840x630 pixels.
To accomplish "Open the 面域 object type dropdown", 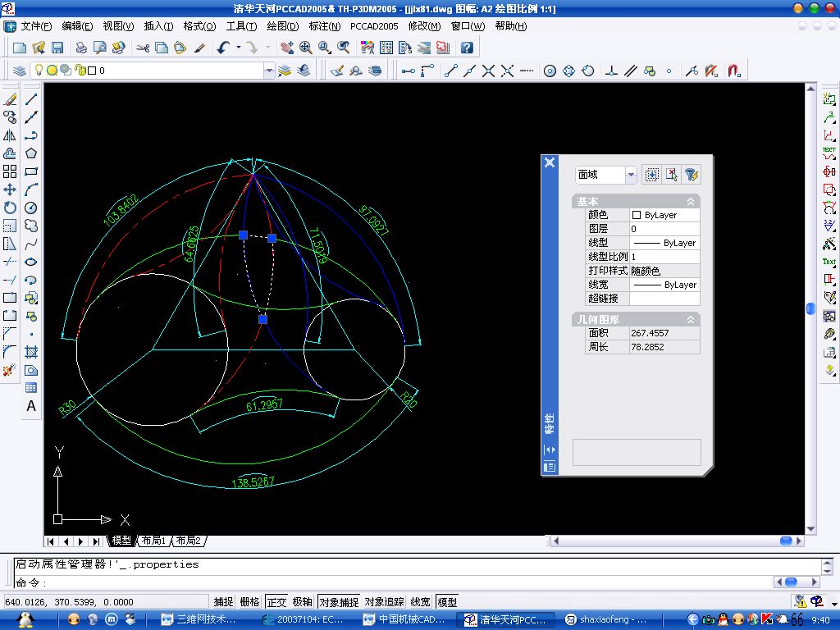I will 631,175.
